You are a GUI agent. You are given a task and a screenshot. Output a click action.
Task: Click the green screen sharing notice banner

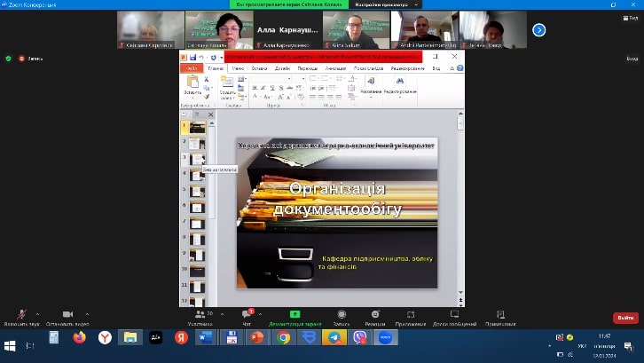(x=289, y=4)
